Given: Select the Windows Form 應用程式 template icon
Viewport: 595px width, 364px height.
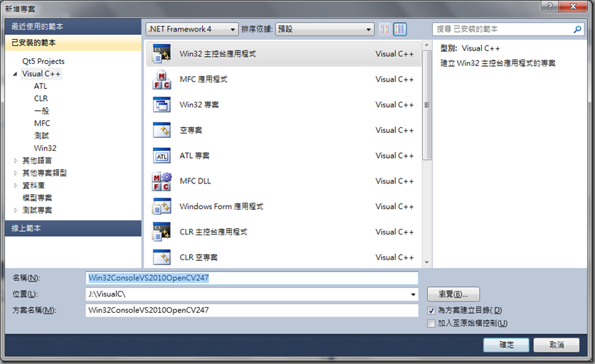Looking at the screenshot, I should click(161, 206).
